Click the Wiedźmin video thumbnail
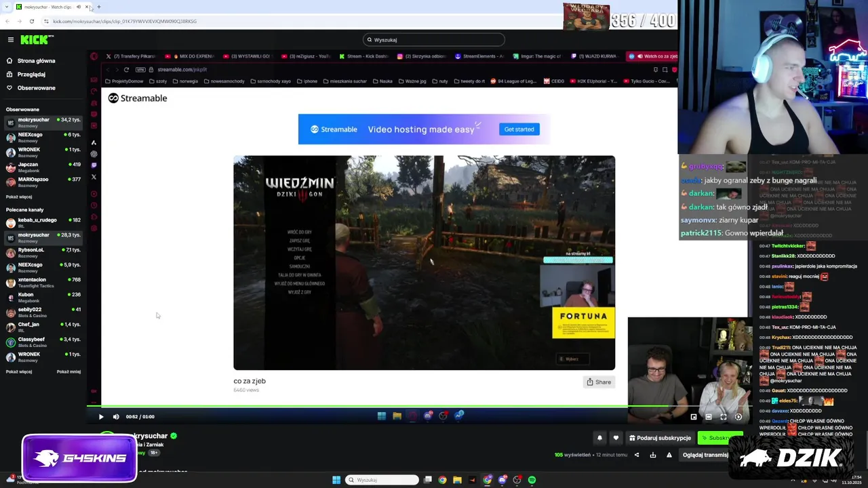 (x=424, y=263)
